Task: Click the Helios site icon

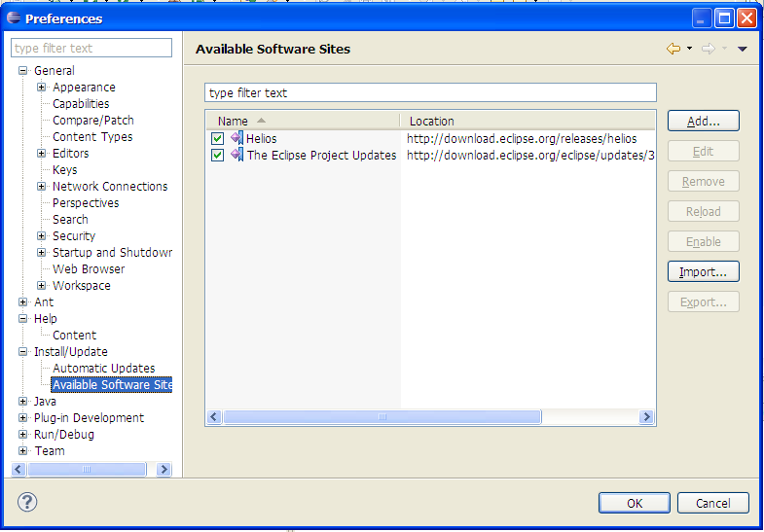Action: click(236, 138)
